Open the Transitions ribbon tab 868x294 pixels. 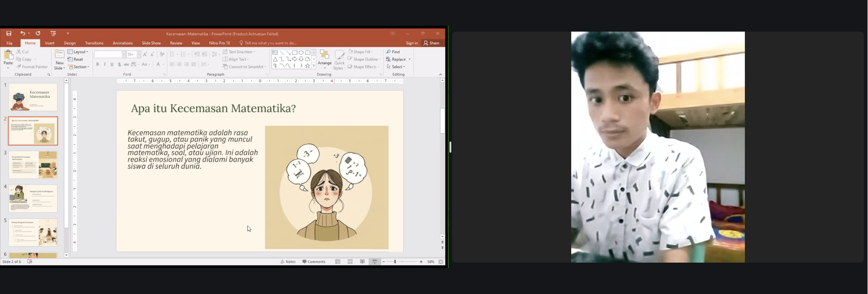tap(94, 43)
